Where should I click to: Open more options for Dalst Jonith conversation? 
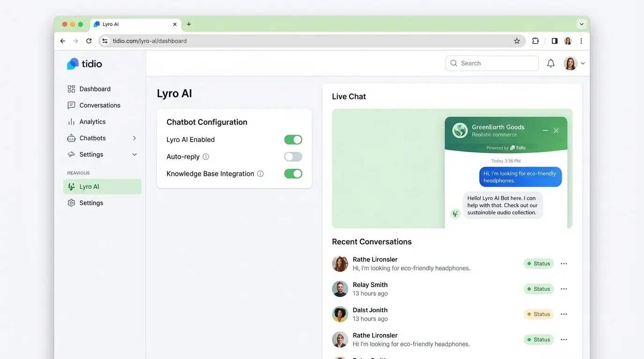pyautogui.click(x=564, y=314)
